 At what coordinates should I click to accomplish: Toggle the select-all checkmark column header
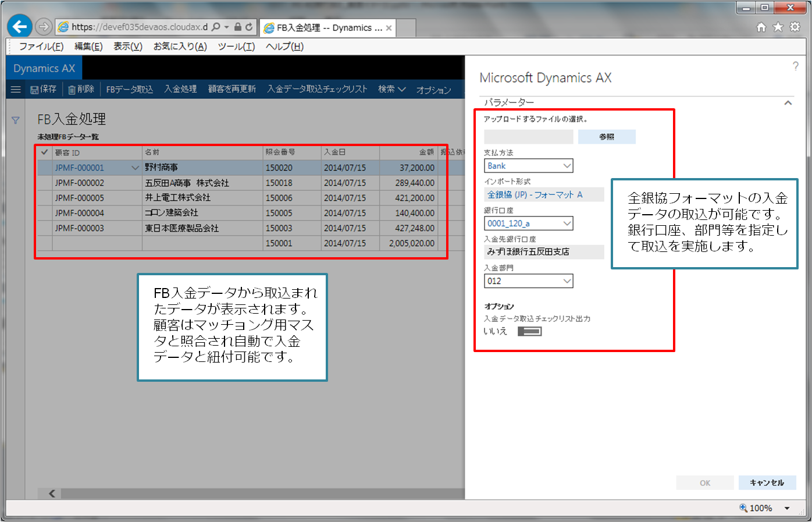[44, 152]
